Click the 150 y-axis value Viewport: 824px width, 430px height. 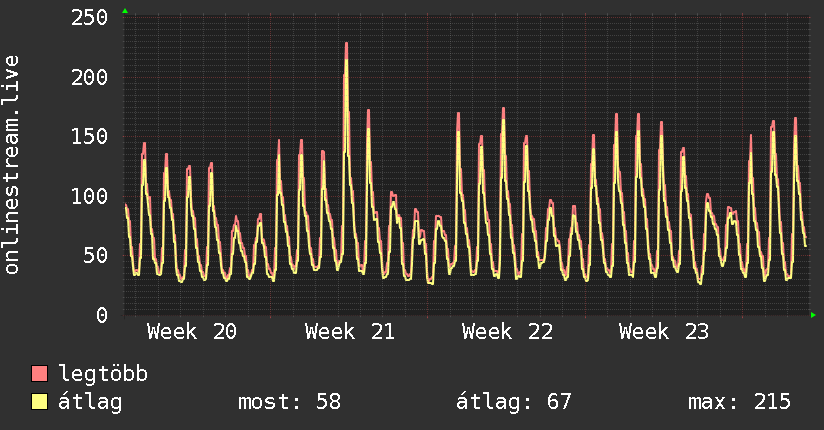[89, 137]
